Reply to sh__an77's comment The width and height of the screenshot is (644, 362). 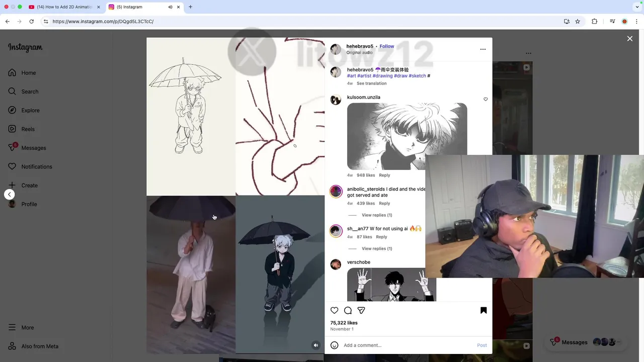pyautogui.click(x=381, y=237)
